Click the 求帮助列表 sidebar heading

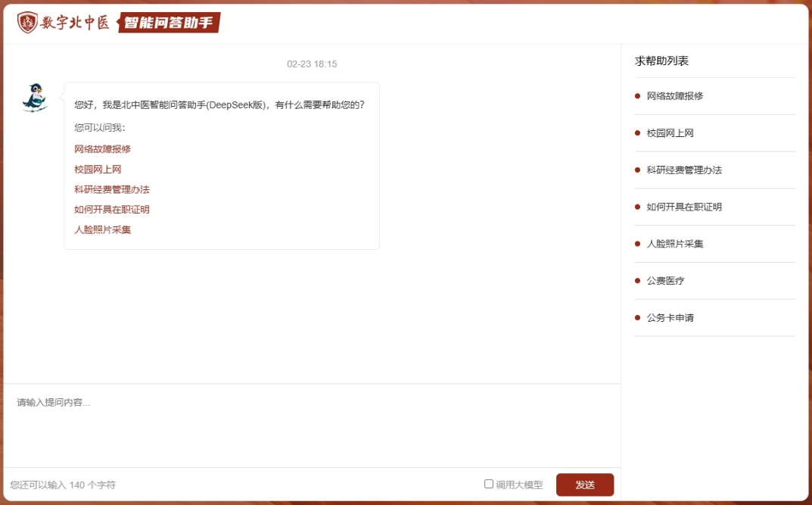[x=661, y=61]
